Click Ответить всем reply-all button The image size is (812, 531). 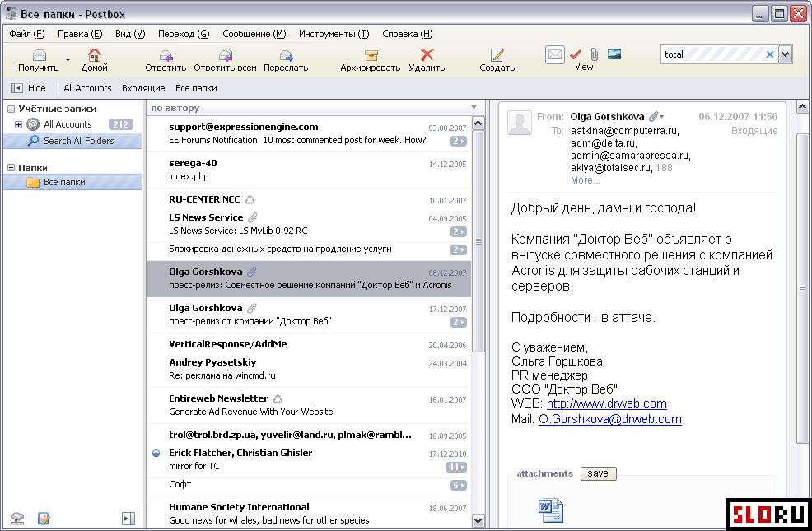point(226,60)
